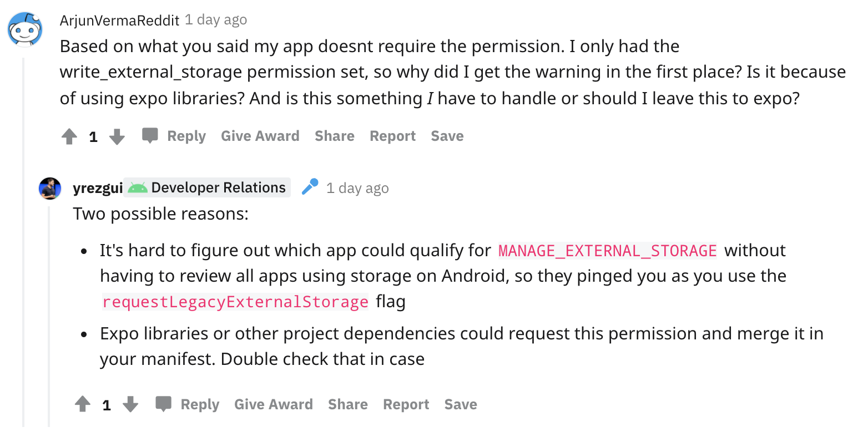Report yrezgui's reply

pos(406,404)
